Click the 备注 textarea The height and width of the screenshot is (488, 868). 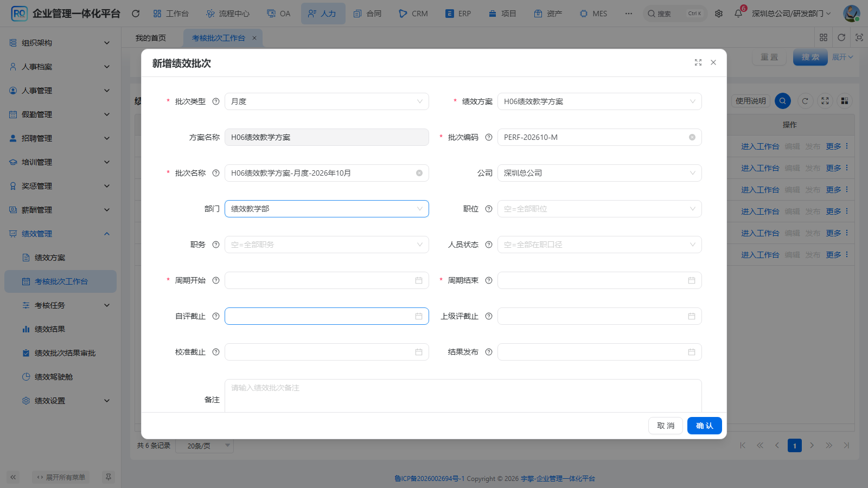pyautogui.click(x=463, y=396)
